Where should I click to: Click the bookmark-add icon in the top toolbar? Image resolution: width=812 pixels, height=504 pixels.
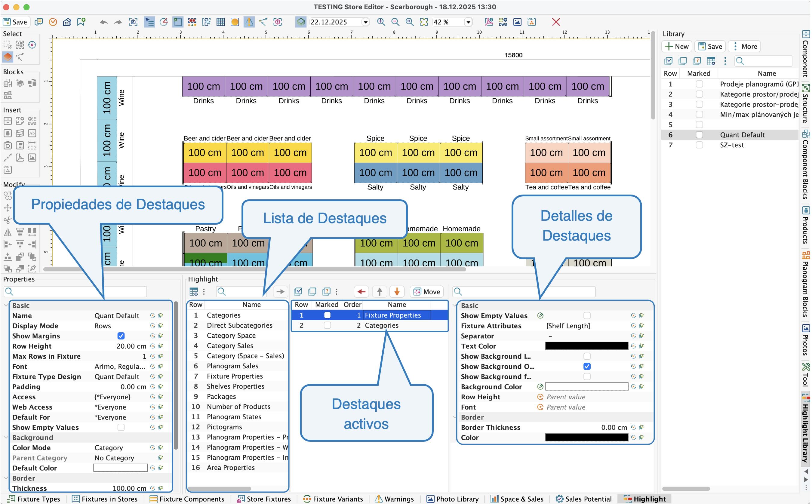coord(81,22)
